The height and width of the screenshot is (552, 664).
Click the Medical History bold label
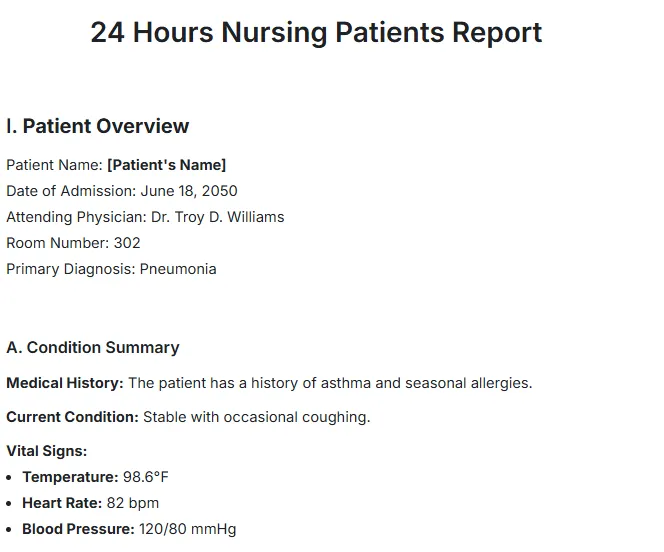[65, 383]
